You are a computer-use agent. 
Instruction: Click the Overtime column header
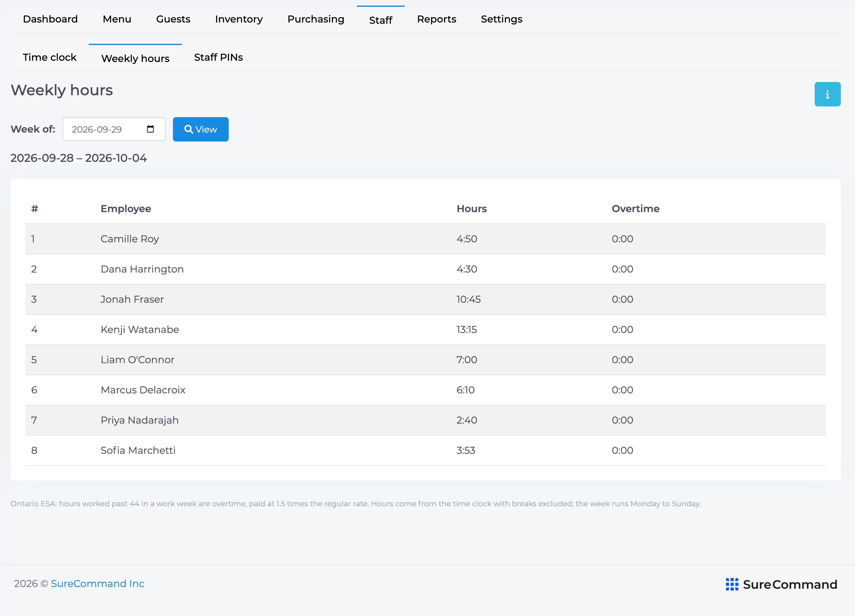pyautogui.click(x=635, y=208)
